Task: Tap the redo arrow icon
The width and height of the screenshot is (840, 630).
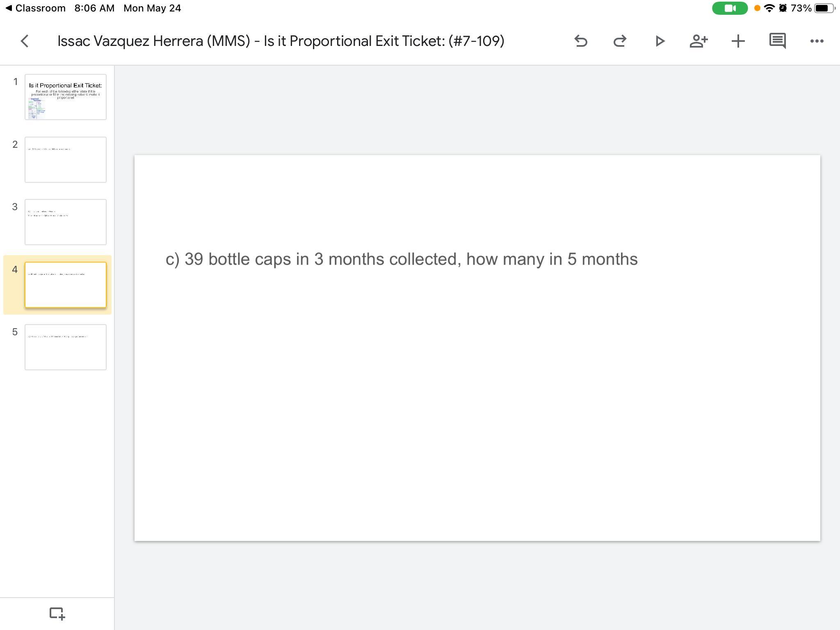Action: point(620,41)
